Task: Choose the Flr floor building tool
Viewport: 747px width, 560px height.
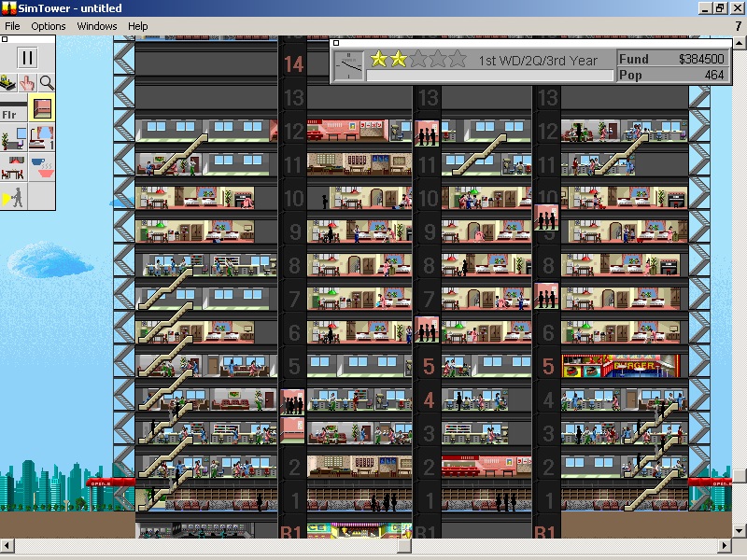Action: coord(13,110)
